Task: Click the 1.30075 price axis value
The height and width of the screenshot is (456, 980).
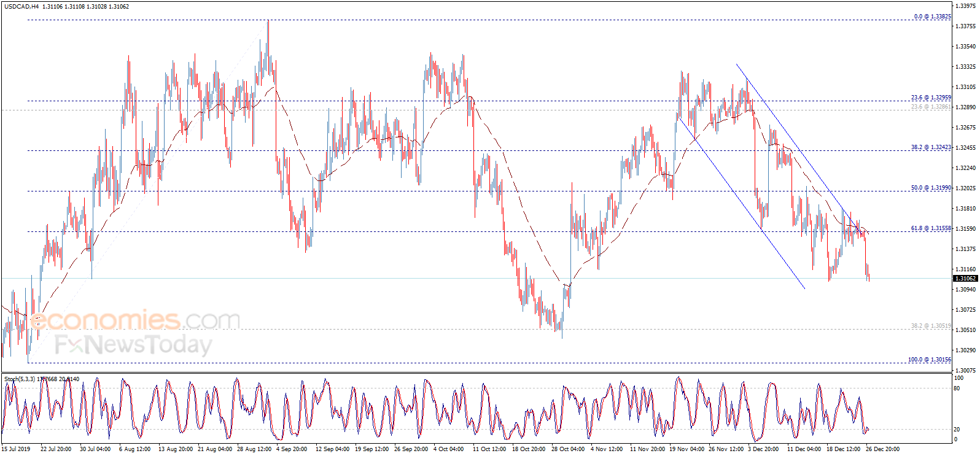Action: 966,371
